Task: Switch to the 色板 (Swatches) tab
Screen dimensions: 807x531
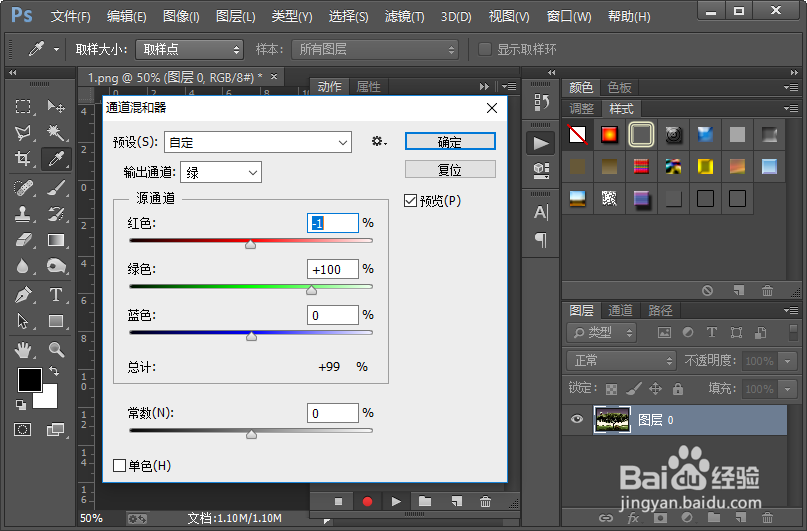Action: 619,87
